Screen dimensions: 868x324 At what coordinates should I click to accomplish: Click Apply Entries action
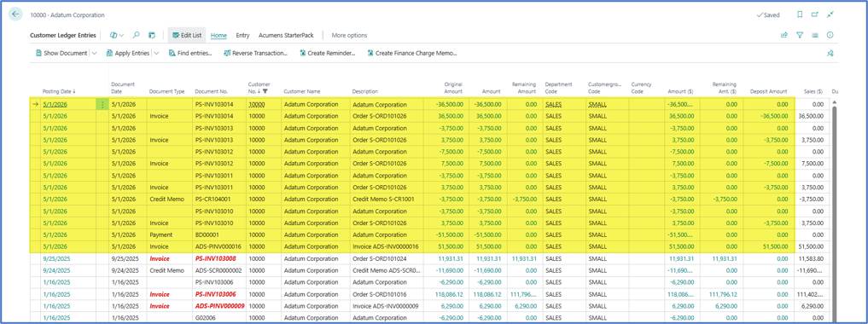pos(127,53)
